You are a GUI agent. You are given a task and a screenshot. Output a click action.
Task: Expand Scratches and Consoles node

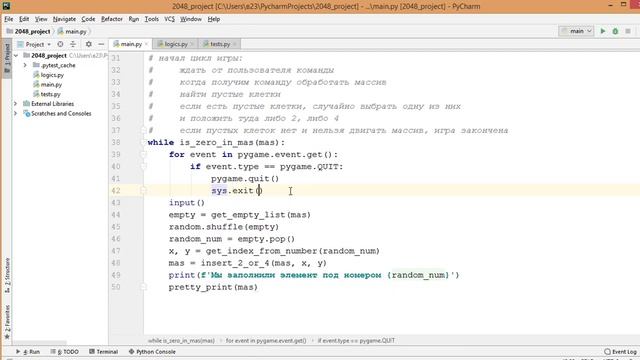coord(16,113)
